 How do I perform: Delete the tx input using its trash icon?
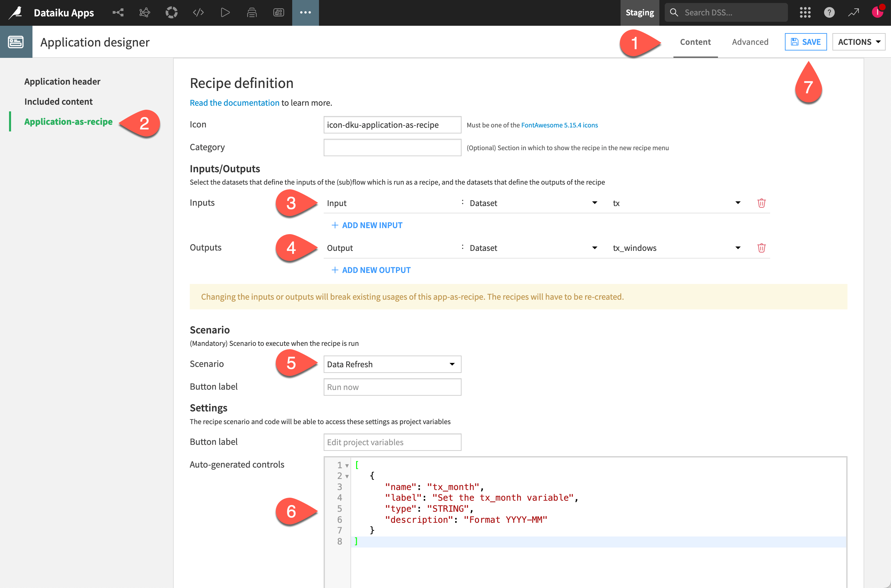tap(761, 203)
